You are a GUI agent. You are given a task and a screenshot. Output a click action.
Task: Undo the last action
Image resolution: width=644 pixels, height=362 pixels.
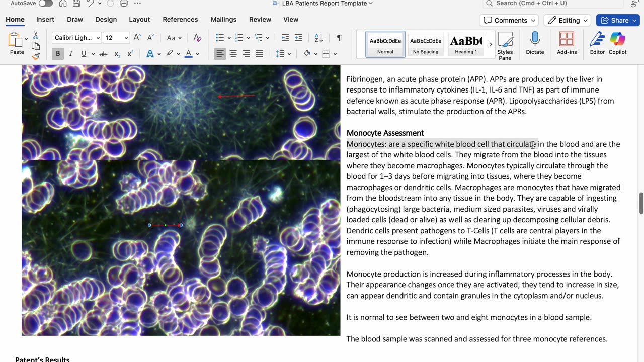click(90, 4)
